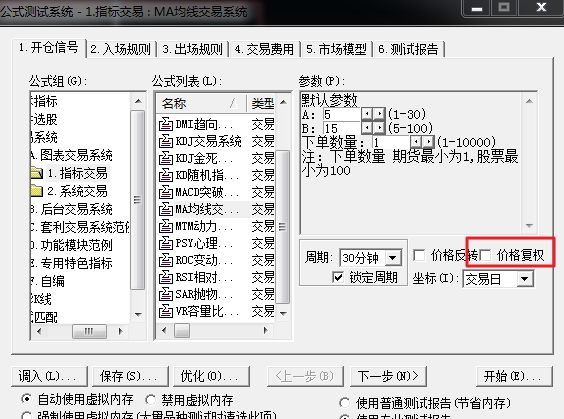This screenshot has height=419, width=564.
Task: Click 类型 column header
Action: (x=262, y=104)
